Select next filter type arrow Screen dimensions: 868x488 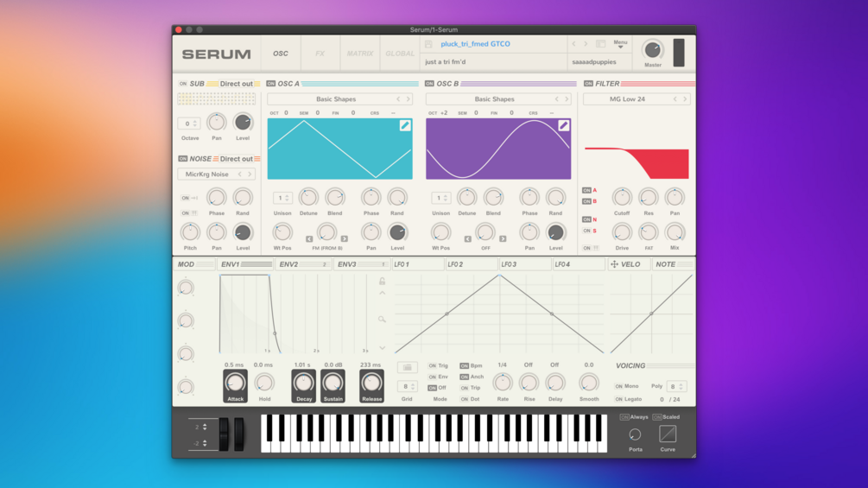click(x=685, y=99)
